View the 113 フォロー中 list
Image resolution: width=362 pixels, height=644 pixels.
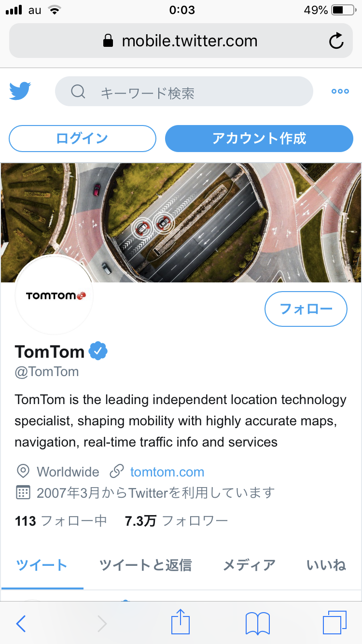[x=61, y=521]
